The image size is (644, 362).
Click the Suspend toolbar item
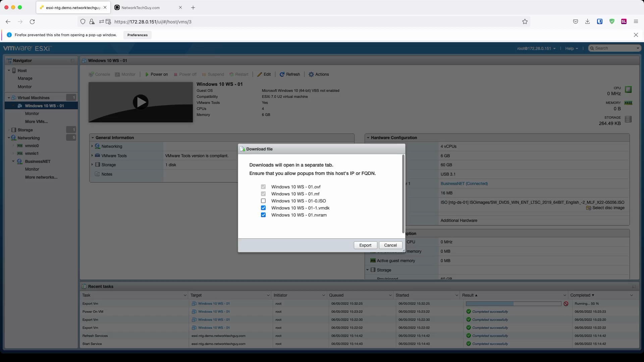[x=213, y=74]
